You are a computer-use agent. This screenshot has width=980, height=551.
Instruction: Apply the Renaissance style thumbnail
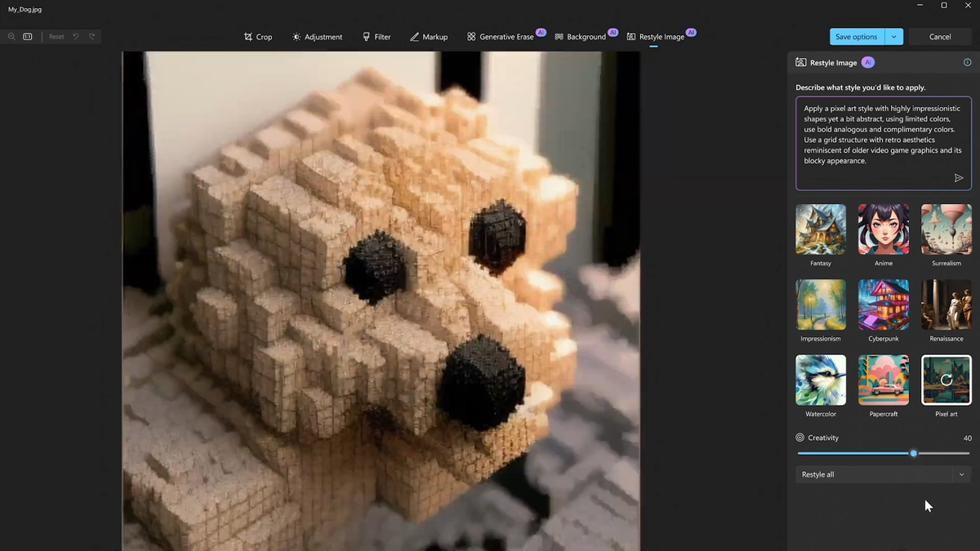[947, 304]
